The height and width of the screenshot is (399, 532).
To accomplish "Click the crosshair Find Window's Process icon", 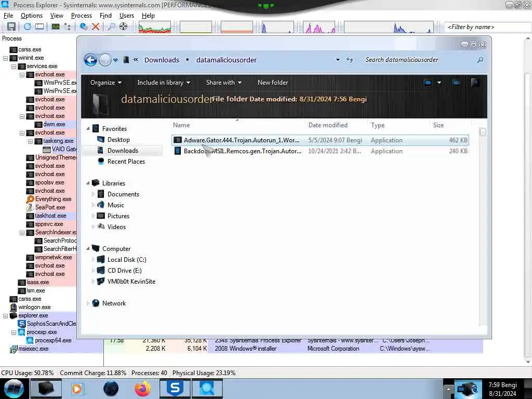I will pos(124,26).
